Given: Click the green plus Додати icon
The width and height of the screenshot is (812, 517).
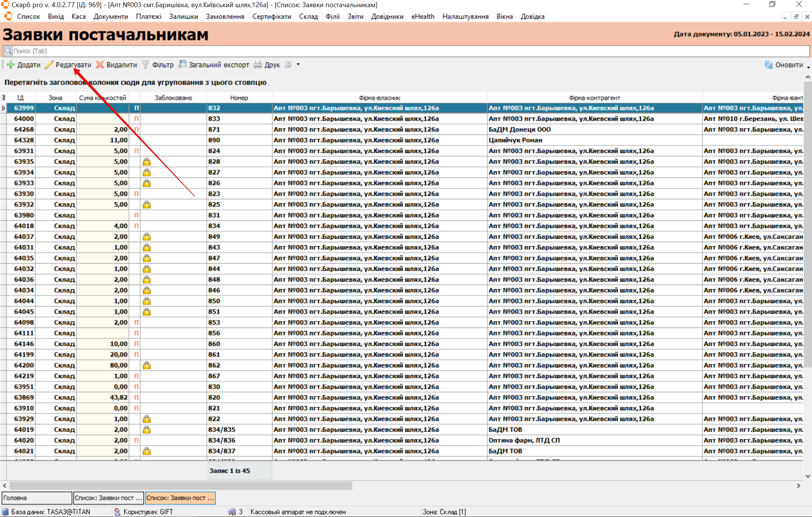Looking at the screenshot, I should tap(11, 65).
